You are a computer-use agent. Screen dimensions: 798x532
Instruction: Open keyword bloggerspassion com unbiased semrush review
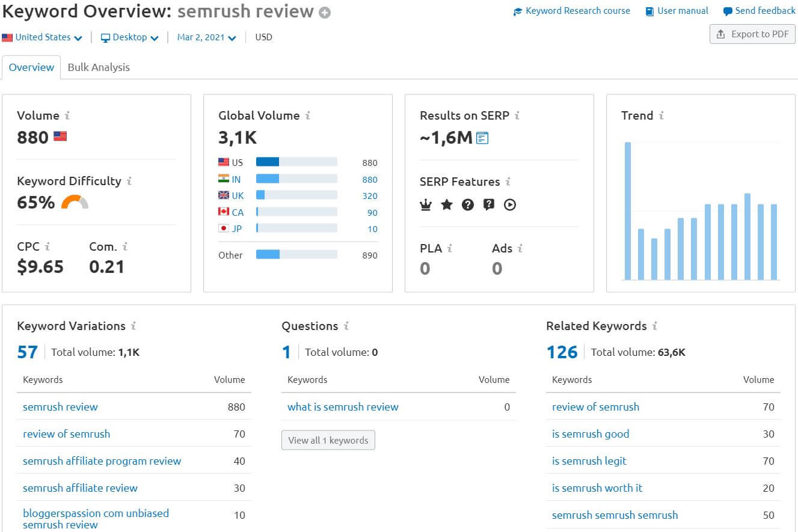pos(96,519)
